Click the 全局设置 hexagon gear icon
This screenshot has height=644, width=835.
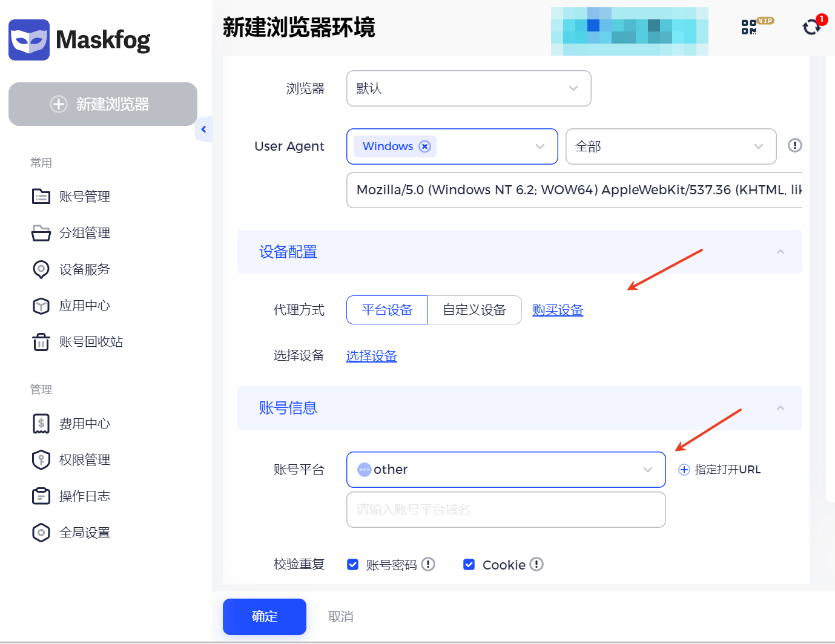41,533
